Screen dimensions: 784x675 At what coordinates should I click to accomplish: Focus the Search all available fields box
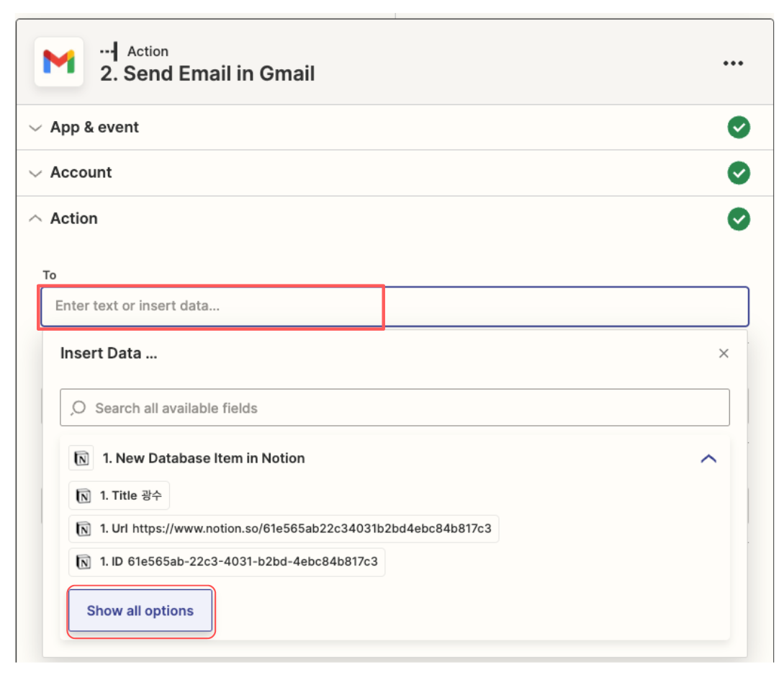395,408
